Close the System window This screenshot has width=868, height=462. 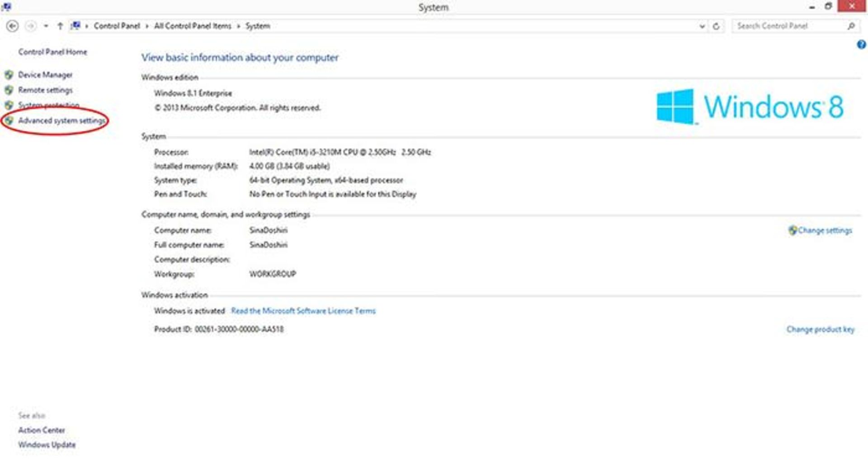point(852,6)
